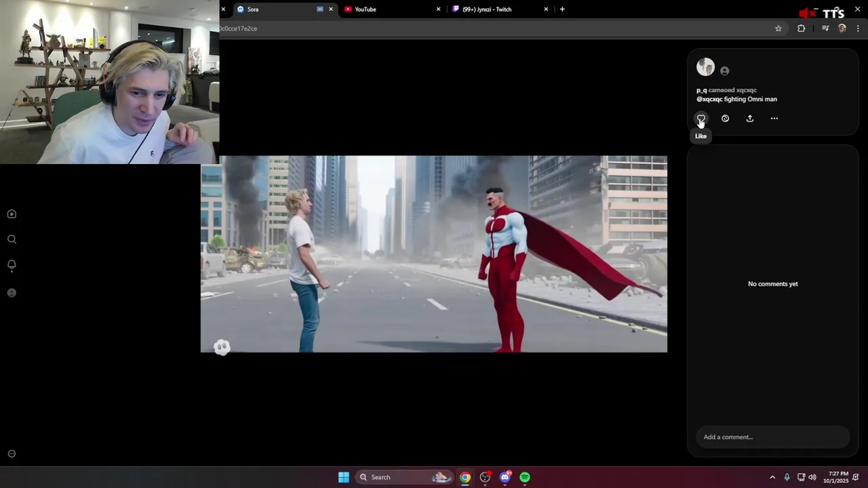Open Discord from the taskbar
This screenshot has width=868, height=488.
tap(505, 477)
